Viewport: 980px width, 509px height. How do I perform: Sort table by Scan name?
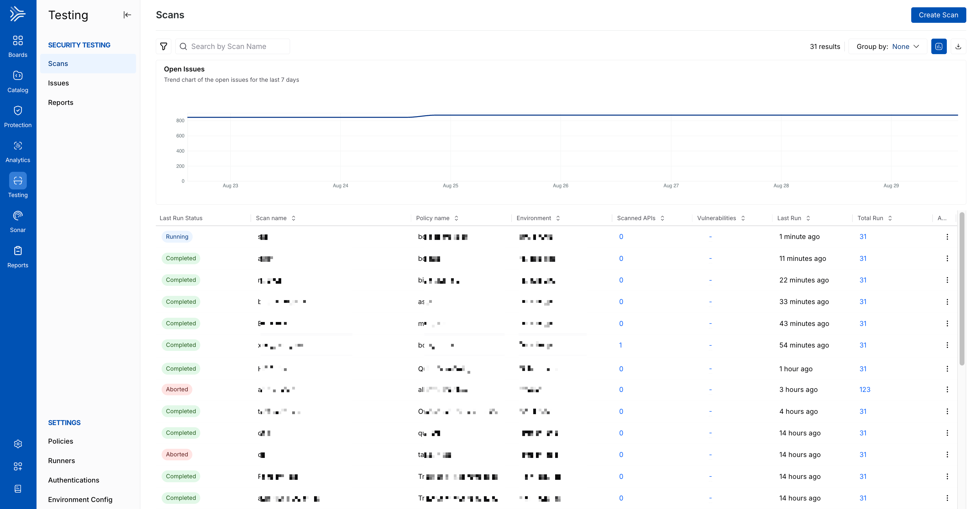(x=293, y=218)
